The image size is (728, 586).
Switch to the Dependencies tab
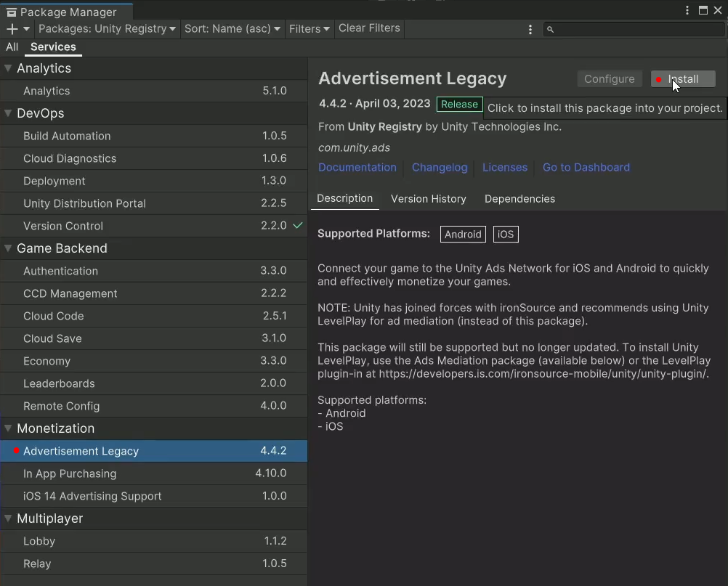(519, 198)
